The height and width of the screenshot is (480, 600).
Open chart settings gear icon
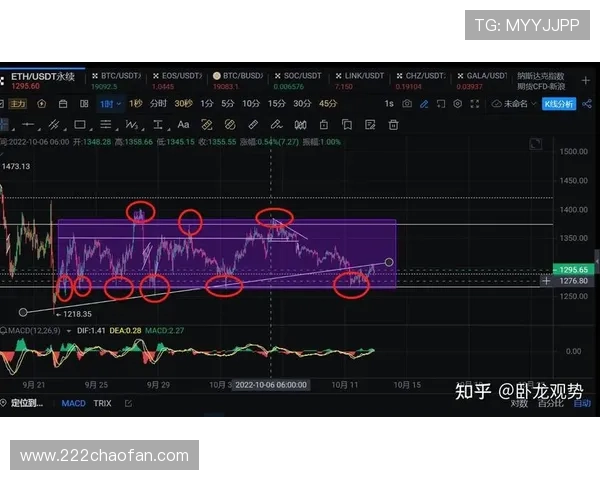click(x=457, y=103)
